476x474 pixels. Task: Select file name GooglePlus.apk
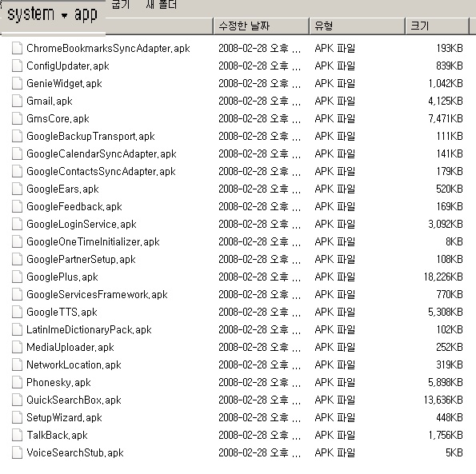point(62,277)
